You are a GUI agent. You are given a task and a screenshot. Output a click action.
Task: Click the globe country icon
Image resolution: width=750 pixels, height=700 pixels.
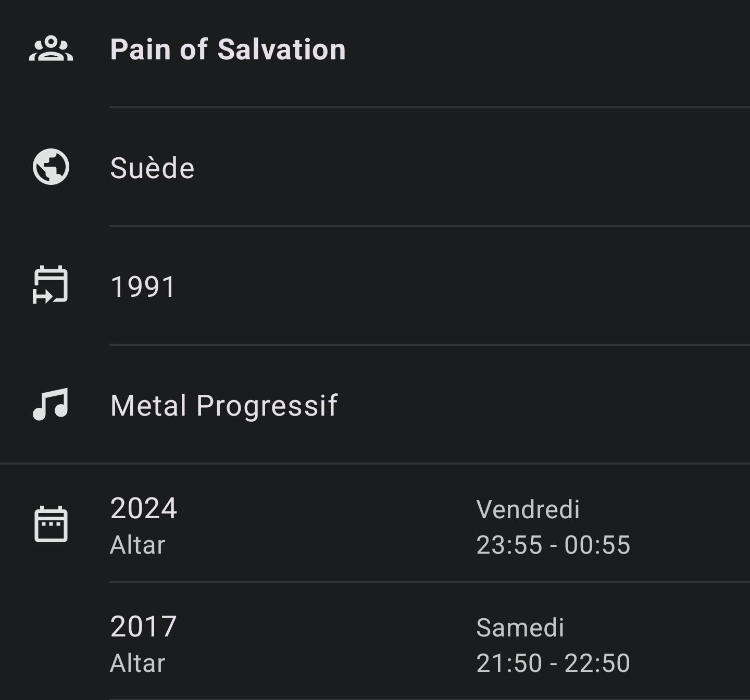tap(51, 167)
